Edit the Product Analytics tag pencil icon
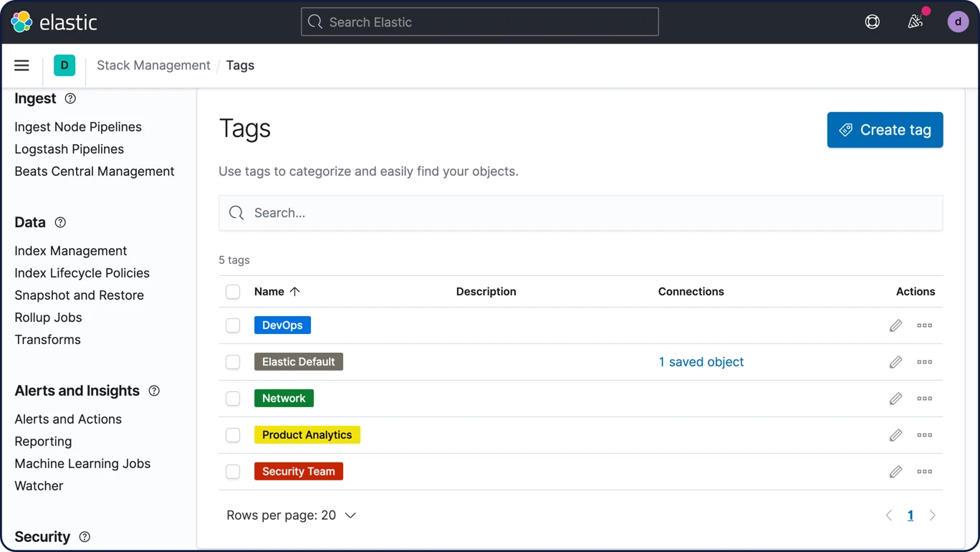The height and width of the screenshot is (552, 980). pos(895,435)
